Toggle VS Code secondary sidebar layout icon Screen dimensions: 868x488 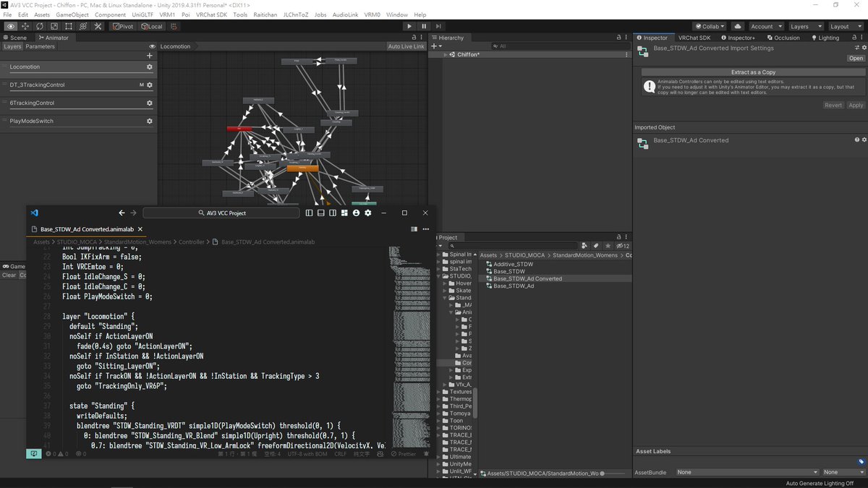pyautogui.click(x=333, y=213)
